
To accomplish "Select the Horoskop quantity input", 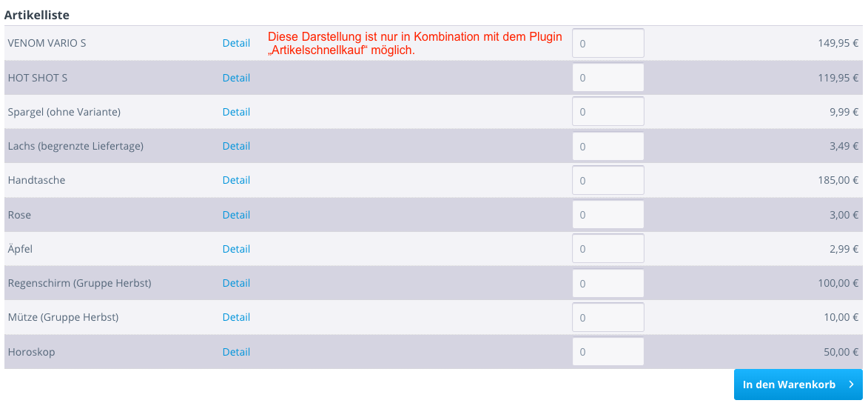I will click(x=608, y=351).
